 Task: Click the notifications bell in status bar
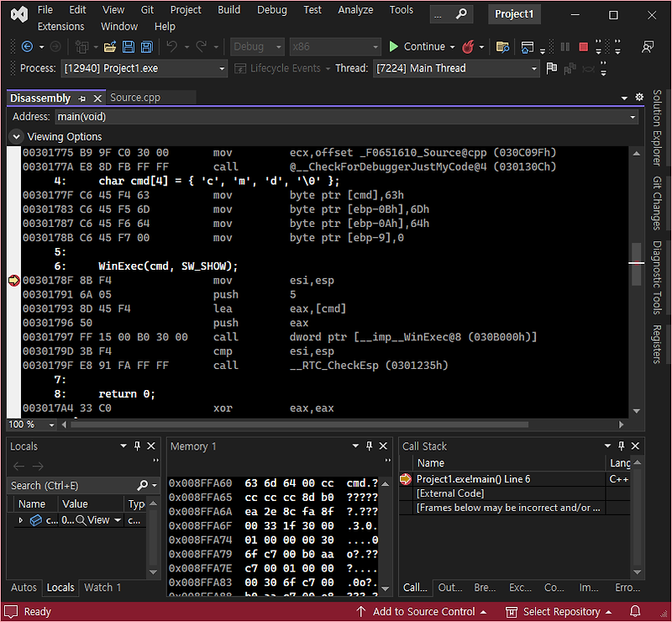(635, 612)
